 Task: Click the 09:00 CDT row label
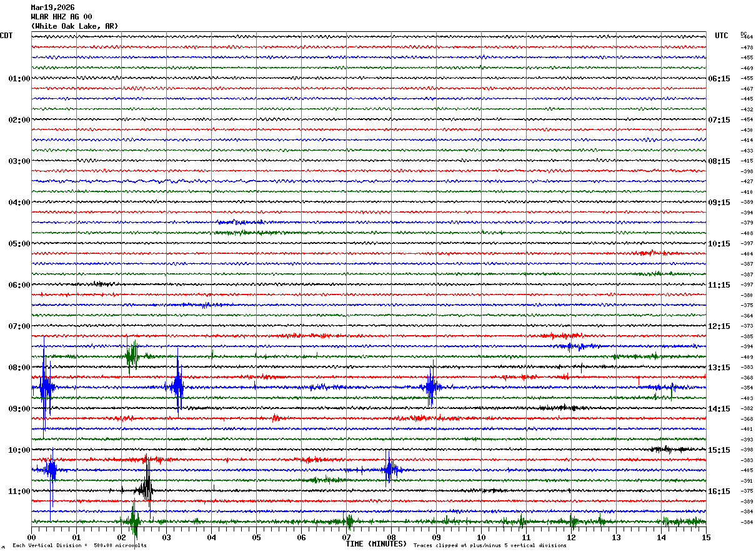pos(19,409)
